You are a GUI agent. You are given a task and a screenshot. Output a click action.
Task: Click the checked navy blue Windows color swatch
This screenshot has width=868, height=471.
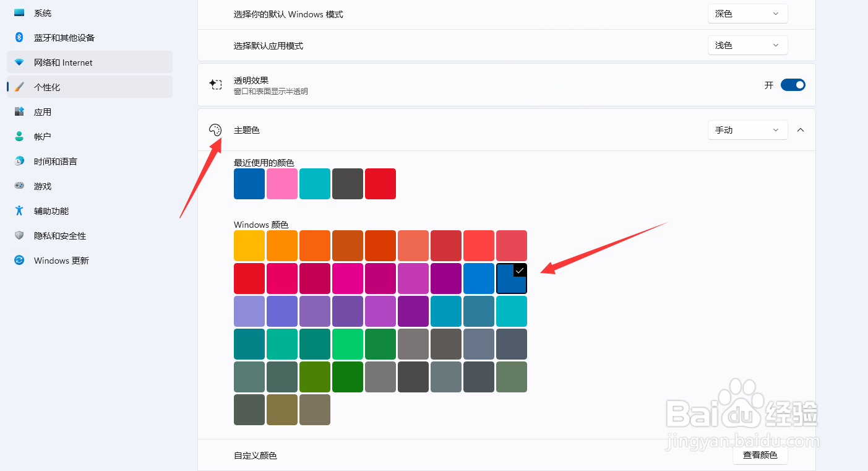(512, 279)
